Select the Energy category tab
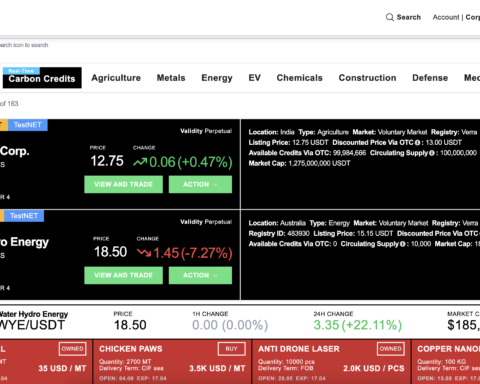 (217, 78)
